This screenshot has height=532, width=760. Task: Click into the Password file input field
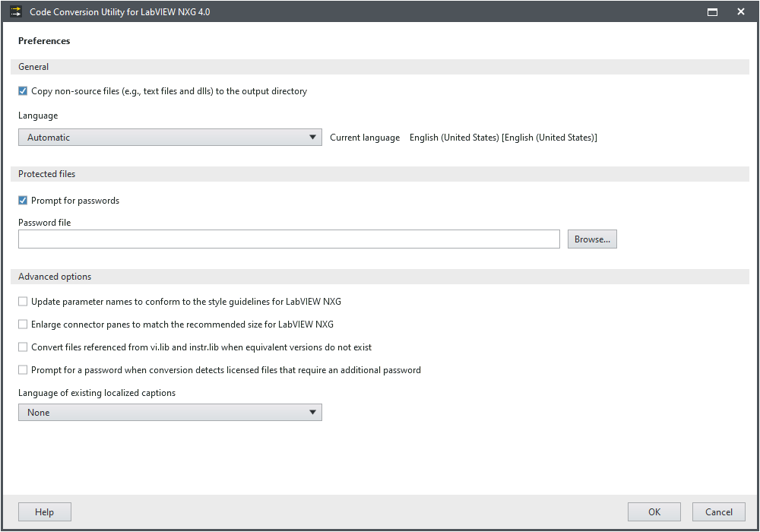[x=289, y=239]
